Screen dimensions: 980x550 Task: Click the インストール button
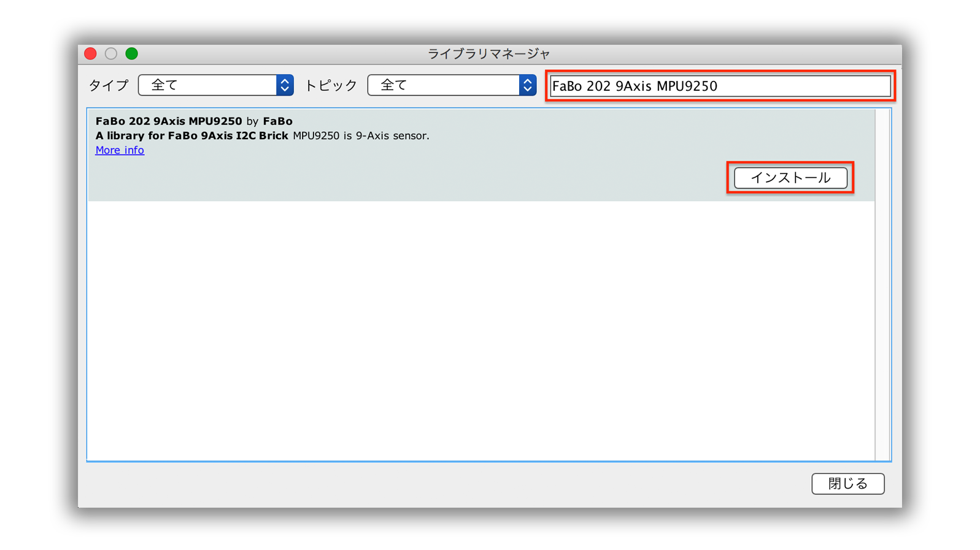coord(790,178)
